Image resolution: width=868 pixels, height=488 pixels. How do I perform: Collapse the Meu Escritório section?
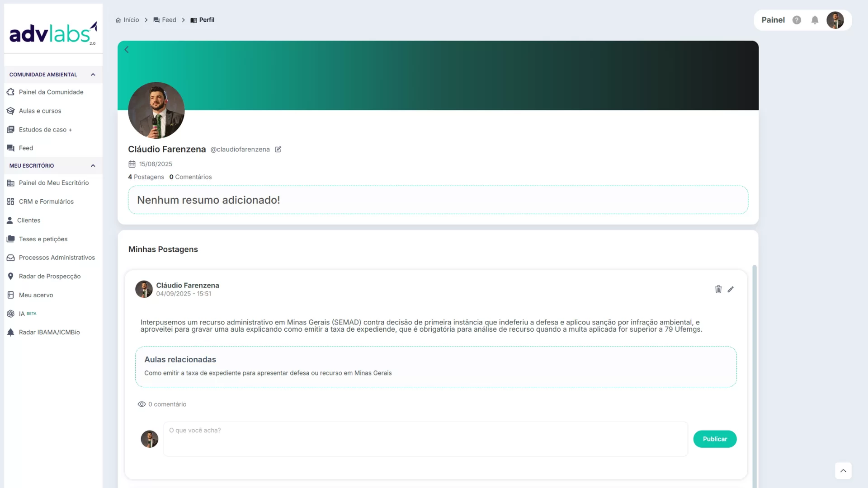click(x=93, y=166)
